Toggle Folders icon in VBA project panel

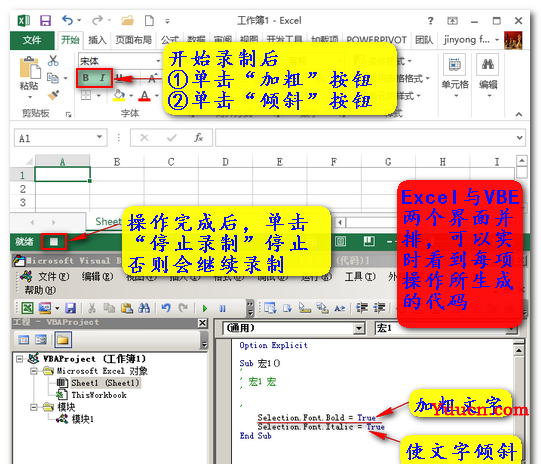pyautogui.click(x=63, y=340)
